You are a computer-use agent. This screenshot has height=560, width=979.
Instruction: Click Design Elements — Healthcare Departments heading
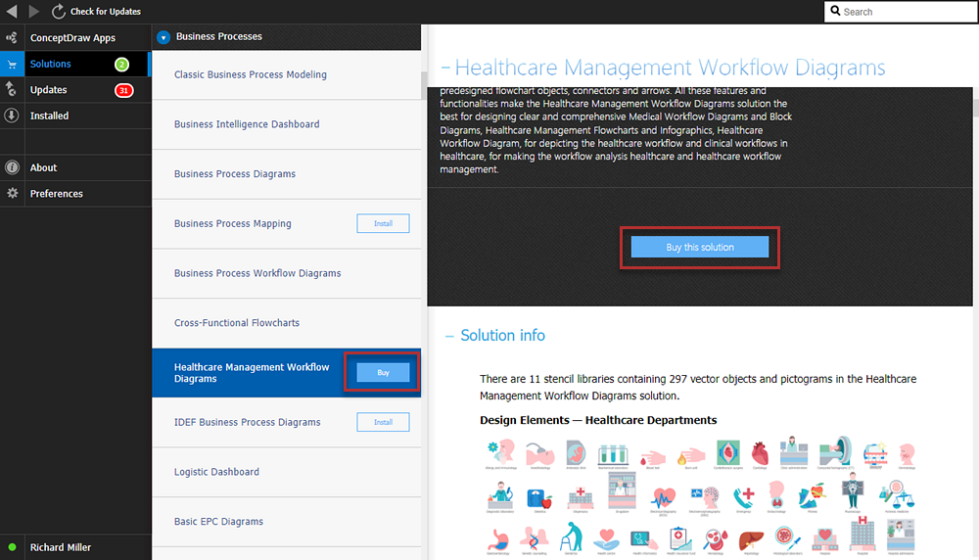(x=598, y=420)
